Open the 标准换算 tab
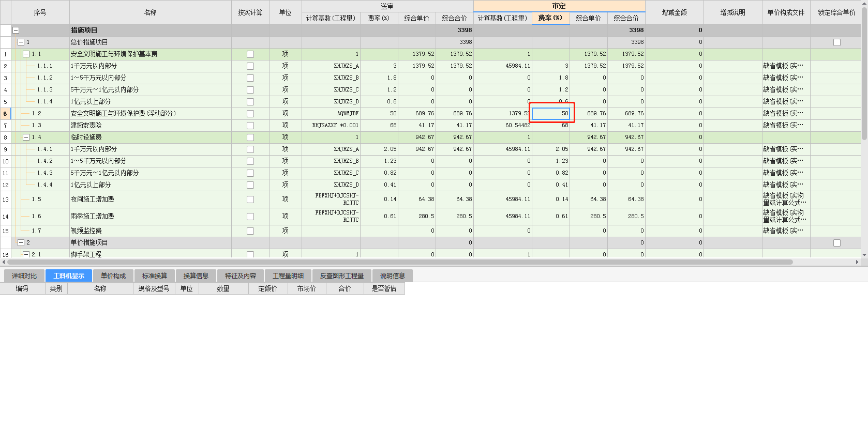 tap(155, 276)
